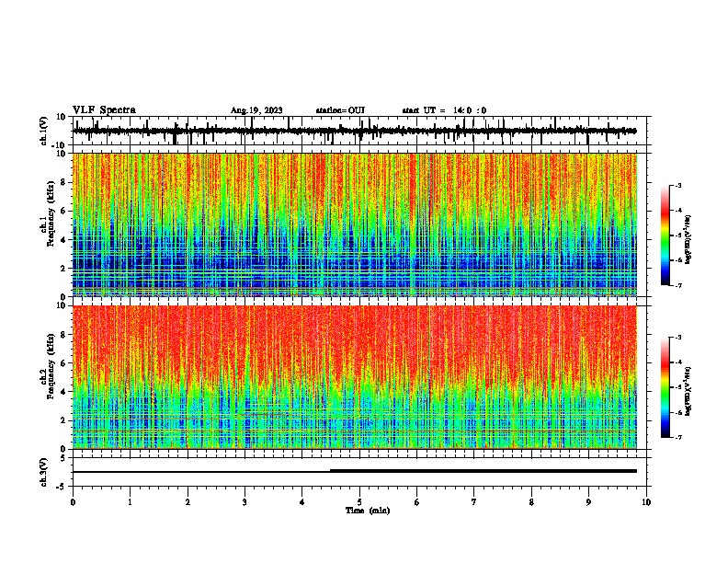This screenshot has width=728, height=563.
Task: Click the "0" tick on the time axis
Action: coord(73,502)
